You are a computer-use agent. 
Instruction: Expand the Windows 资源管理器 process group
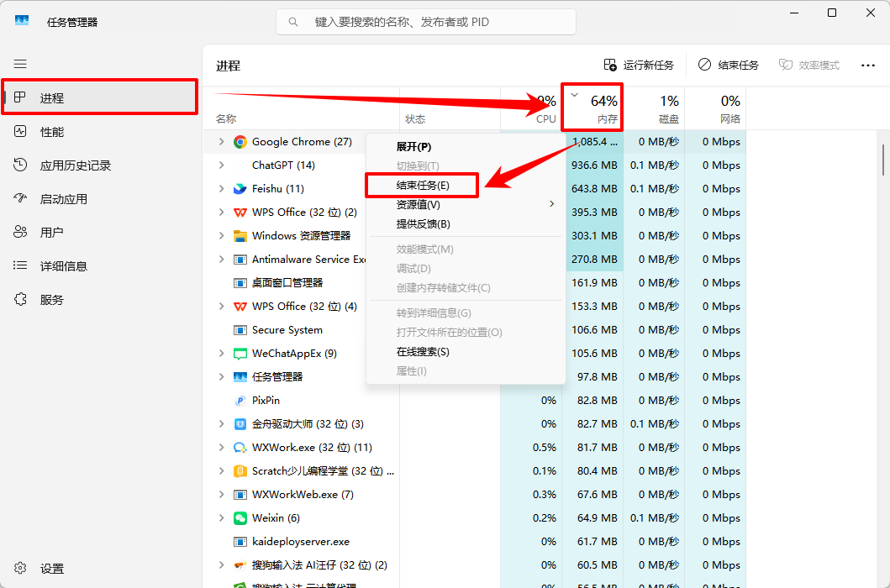tap(221, 235)
